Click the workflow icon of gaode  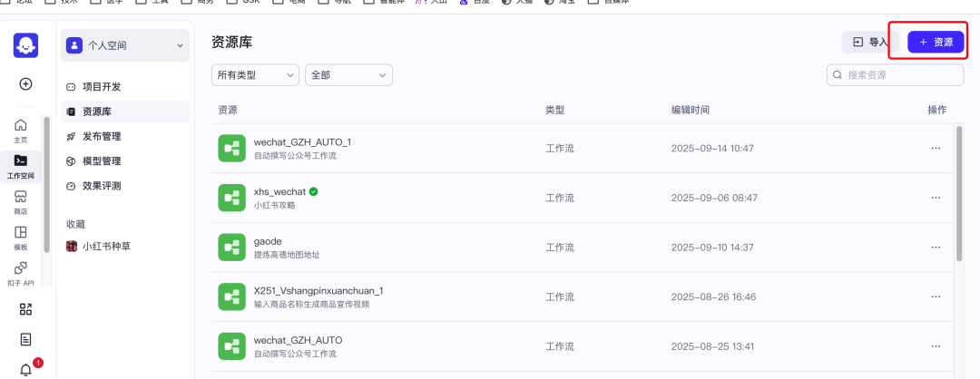(x=231, y=248)
